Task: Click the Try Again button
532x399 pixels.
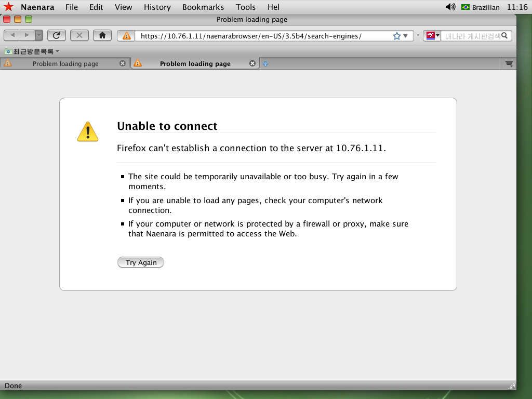Action: tap(140, 262)
